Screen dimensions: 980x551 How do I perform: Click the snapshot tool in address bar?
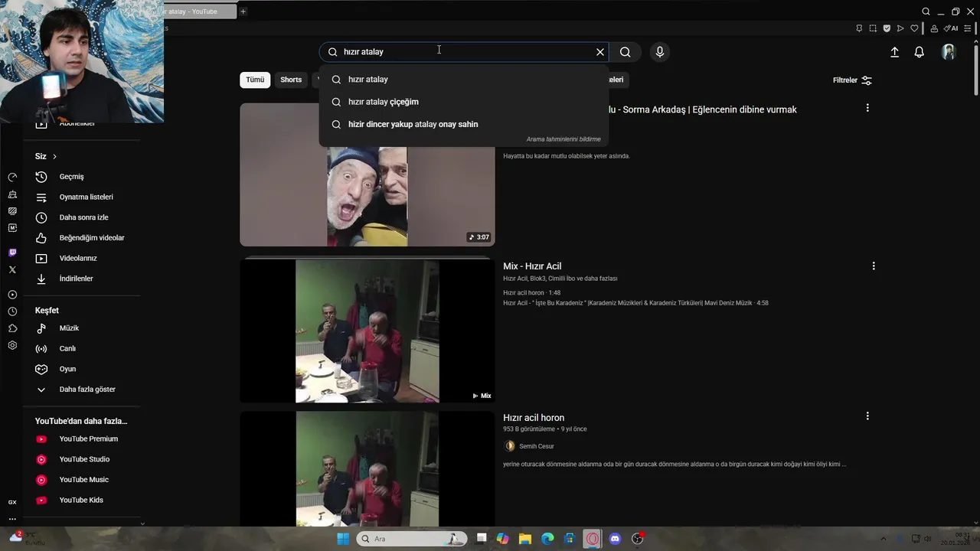(873, 28)
